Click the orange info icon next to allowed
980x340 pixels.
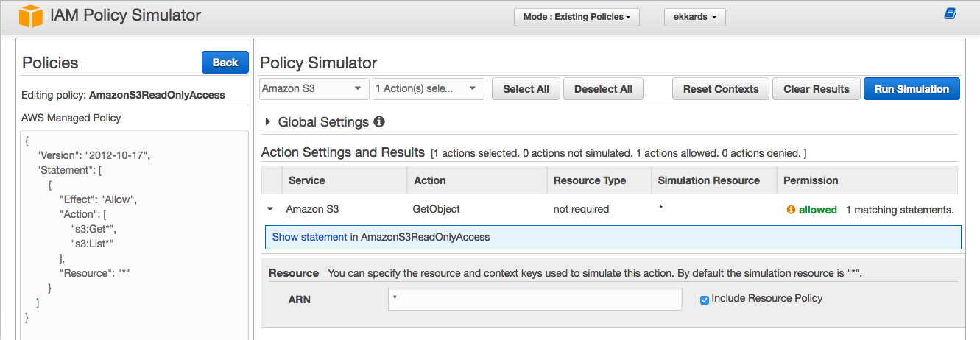792,210
